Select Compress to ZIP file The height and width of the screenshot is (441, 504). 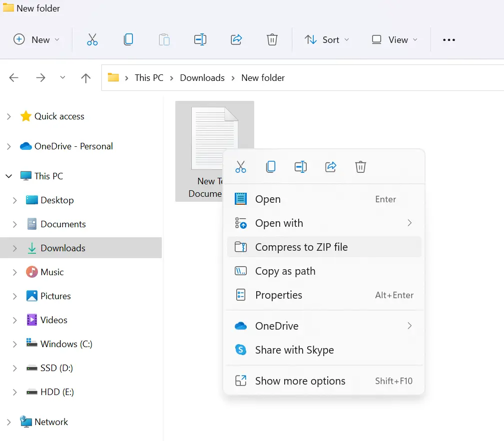301,247
